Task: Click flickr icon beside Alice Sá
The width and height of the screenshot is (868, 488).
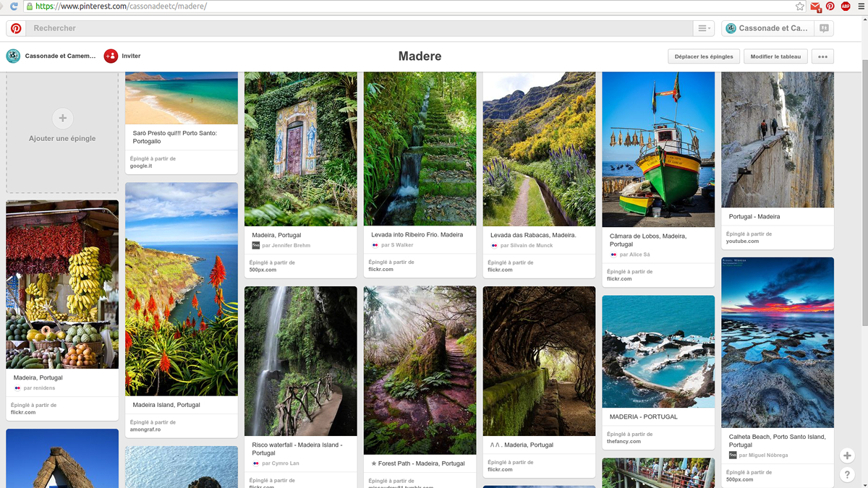Action: pyautogui.click(x=614, y=254)
